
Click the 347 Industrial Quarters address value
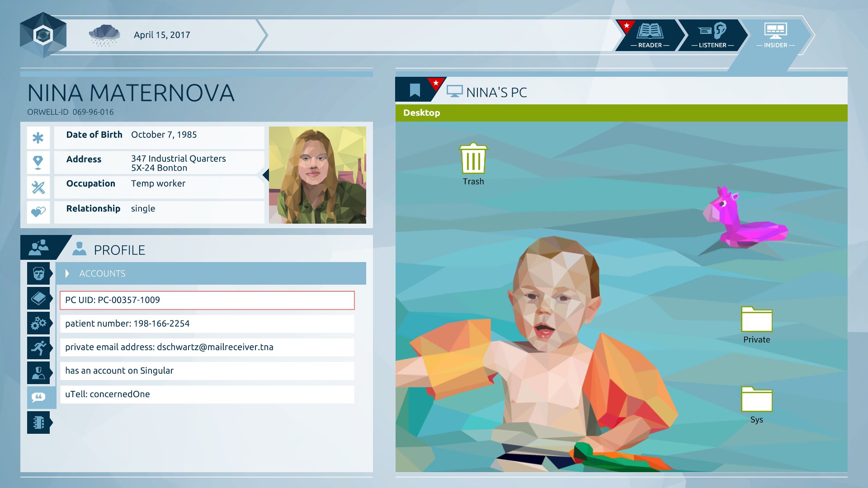tap(178, 163)
